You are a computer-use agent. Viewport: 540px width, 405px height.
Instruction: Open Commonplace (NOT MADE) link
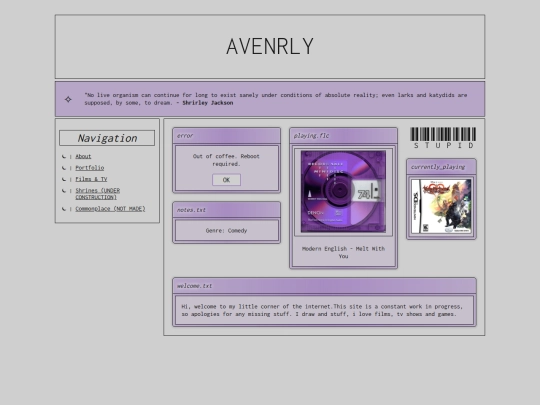[110, 209]
